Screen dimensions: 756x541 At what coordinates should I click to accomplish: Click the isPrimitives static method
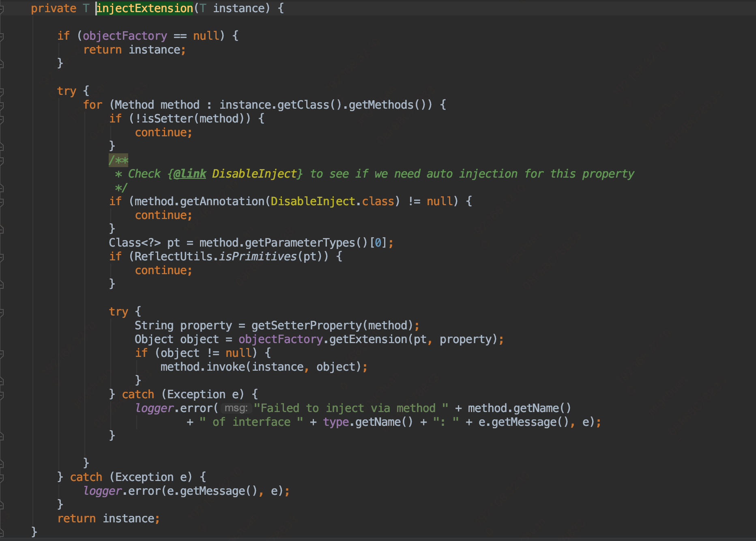click(x=258, y=257)
